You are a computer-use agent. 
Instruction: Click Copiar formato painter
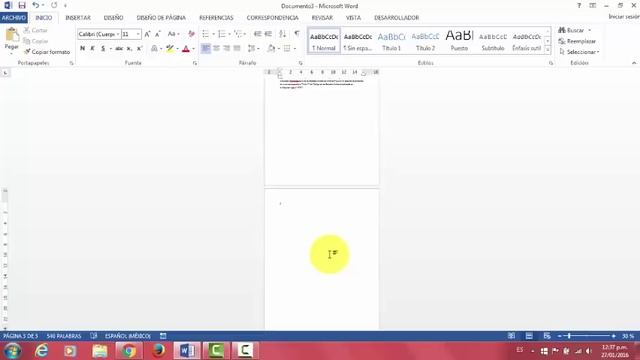(47, 52)
